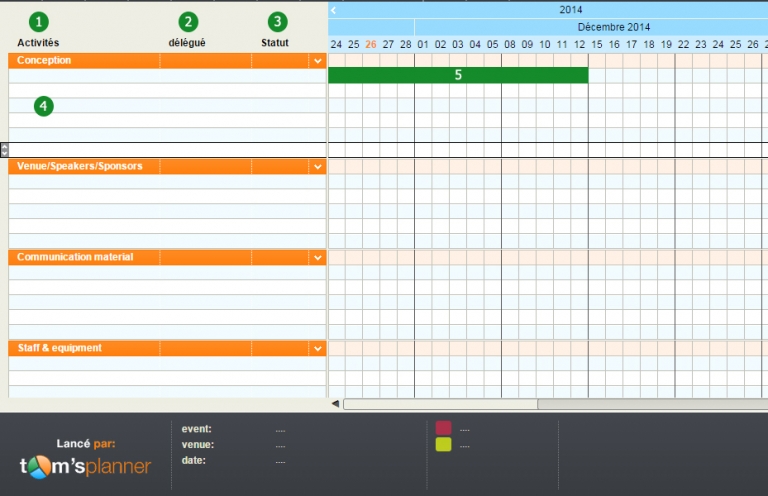Click the horizontal scrollbar's left arrow
The image size is (768, 496).
coord(335,404)
